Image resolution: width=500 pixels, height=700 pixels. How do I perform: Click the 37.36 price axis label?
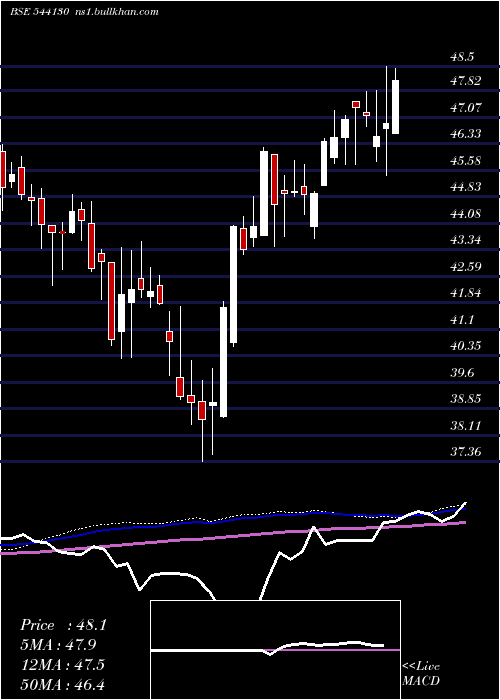pyautogui.click(x=466, y=452)
